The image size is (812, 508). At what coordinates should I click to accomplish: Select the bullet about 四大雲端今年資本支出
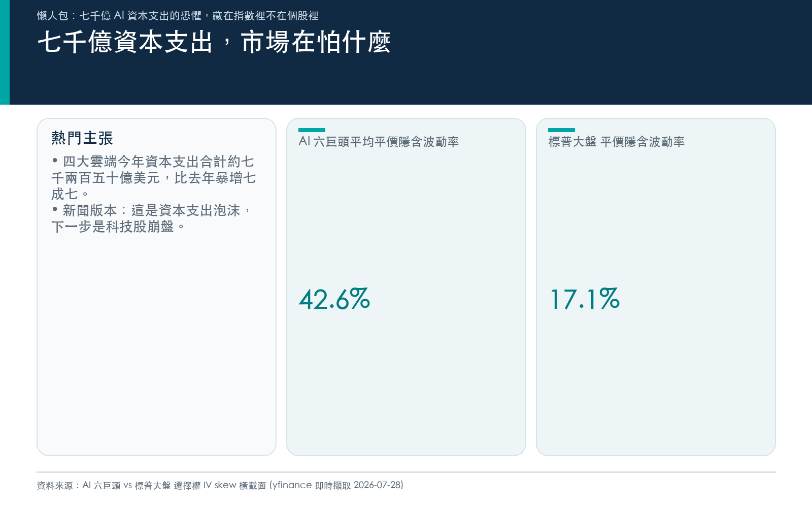pyautogui.click(x=154, y=178)
